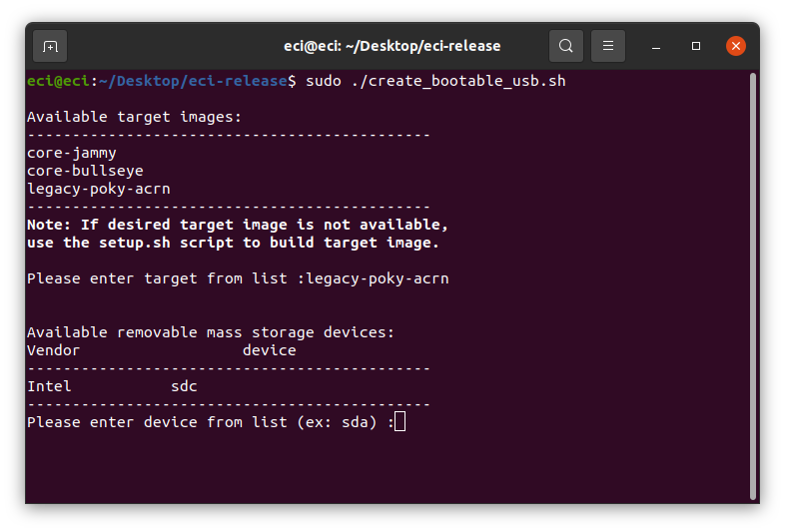Image resolution: width=785 pixels, height=532 pixels.
Task: Click the core-jammy image entry
Action: coord(72,153)
